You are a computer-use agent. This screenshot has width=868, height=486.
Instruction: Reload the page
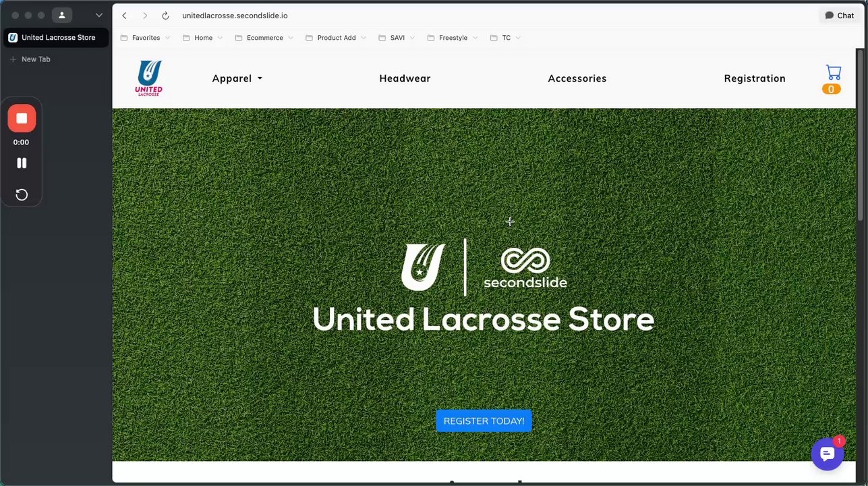[x=165, y=16]
